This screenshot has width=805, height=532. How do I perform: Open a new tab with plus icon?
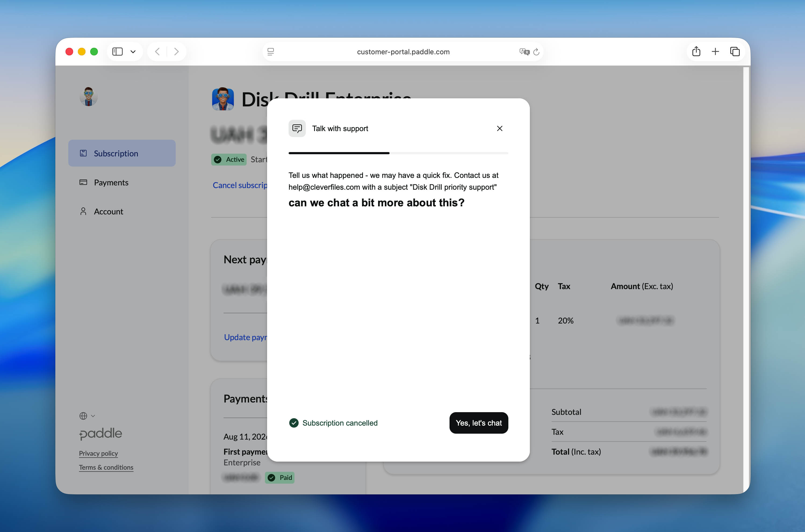tap(716, 52)
